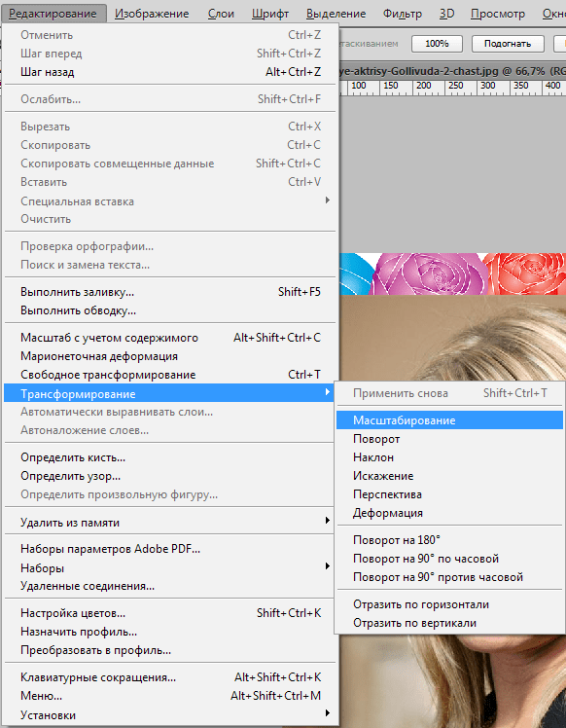Select Масштабирование in the transform submenu
Viewport: 566px width, 728px height.
[449, 420]
